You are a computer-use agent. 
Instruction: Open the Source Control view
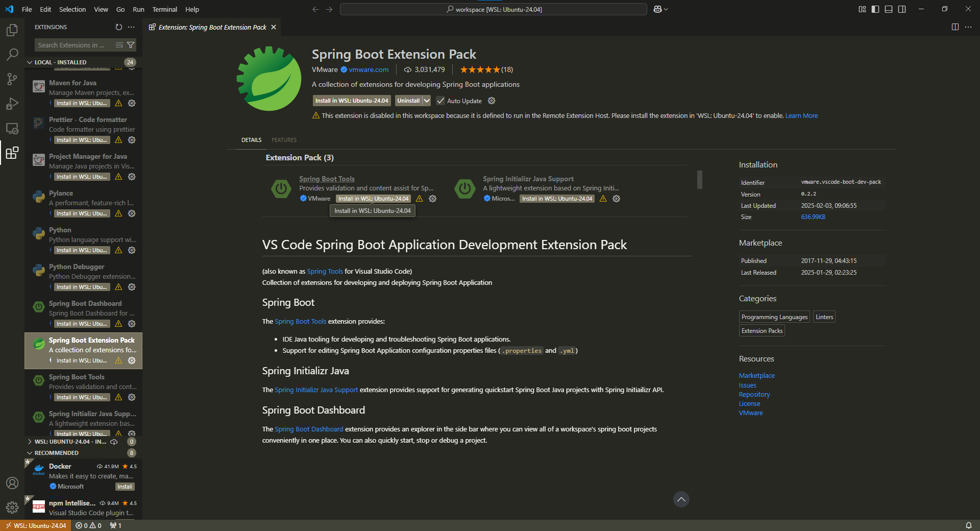[12, 79]
